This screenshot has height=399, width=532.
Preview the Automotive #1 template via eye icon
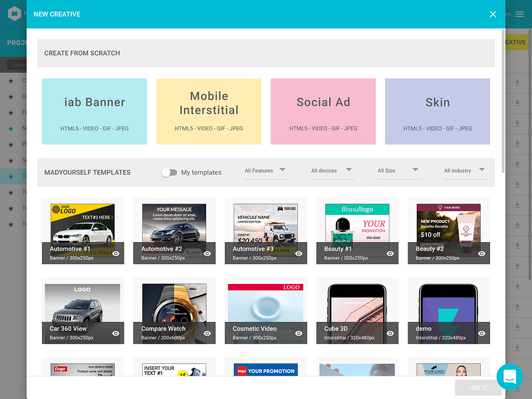click(116, 253)
